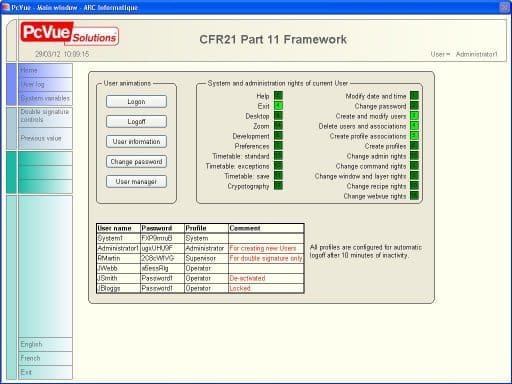
Task: Select the JSmith user name cell
Action: point(118,278)
